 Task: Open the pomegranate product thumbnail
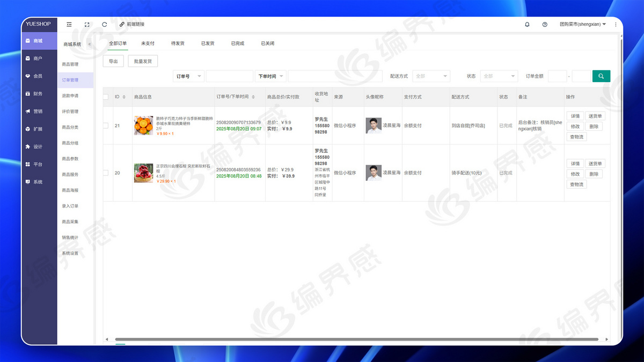click(x=144, y=173)
